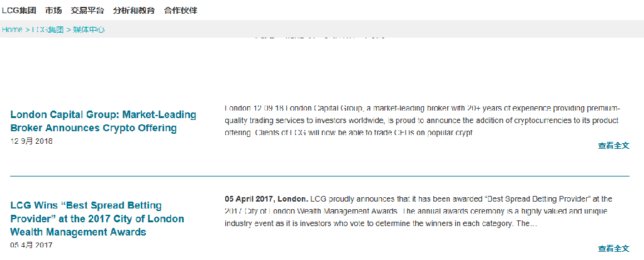Click the 合作伙伴 menu item

click(180, 11)
